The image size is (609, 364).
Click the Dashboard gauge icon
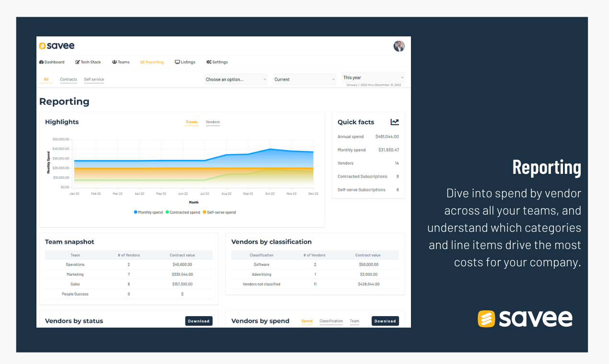[x=41, y=62]
